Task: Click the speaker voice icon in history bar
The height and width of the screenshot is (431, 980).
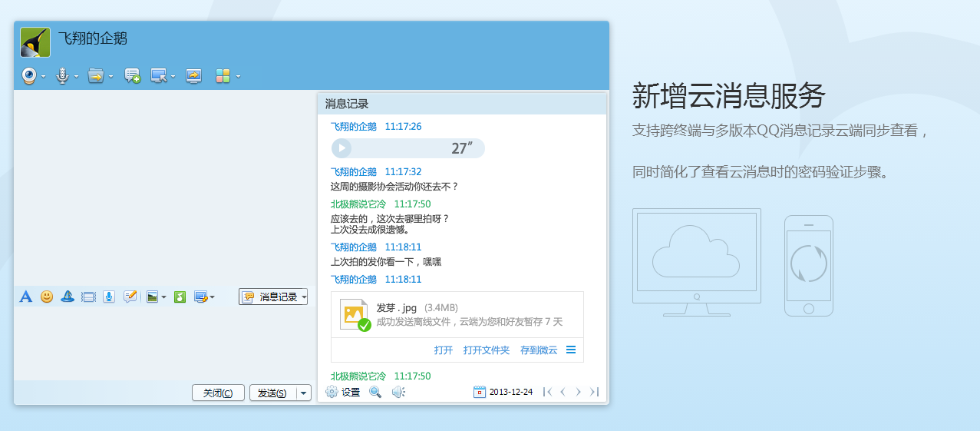Action: click(398, 392)
